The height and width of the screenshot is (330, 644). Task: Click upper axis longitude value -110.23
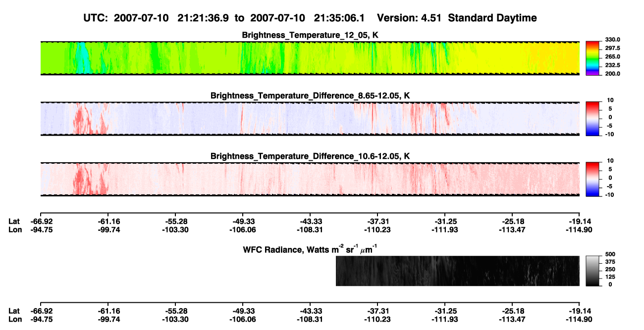pos(377,229)
